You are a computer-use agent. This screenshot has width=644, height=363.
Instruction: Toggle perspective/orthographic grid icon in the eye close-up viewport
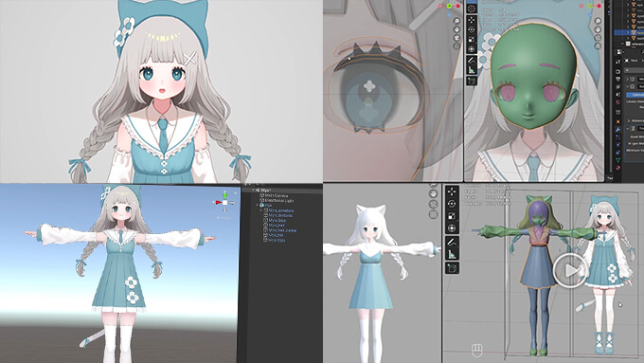[456, 46]
